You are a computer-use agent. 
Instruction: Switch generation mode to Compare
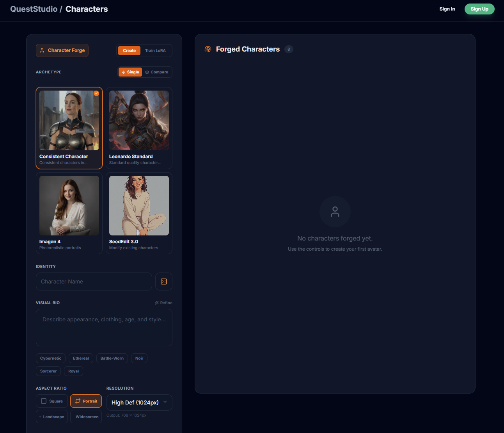point(157,72)
